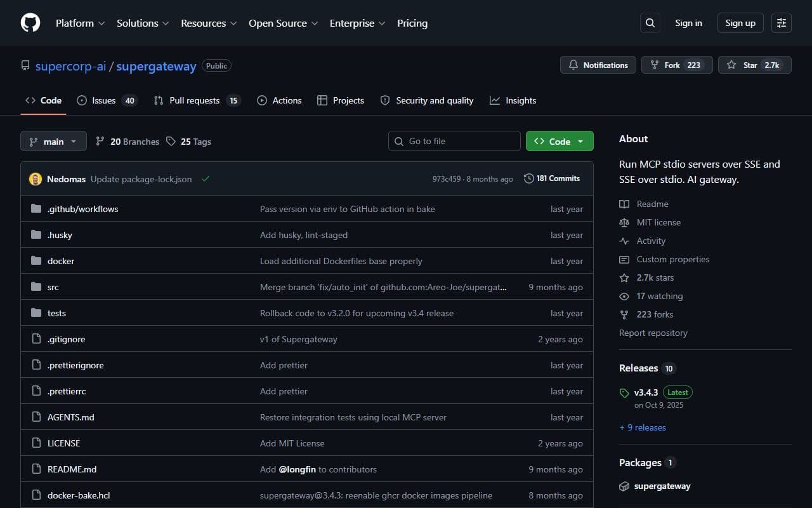Expand the Platform menu
Image resolution: width=812 pixels, height=508 pixels.
pos(81,23)
